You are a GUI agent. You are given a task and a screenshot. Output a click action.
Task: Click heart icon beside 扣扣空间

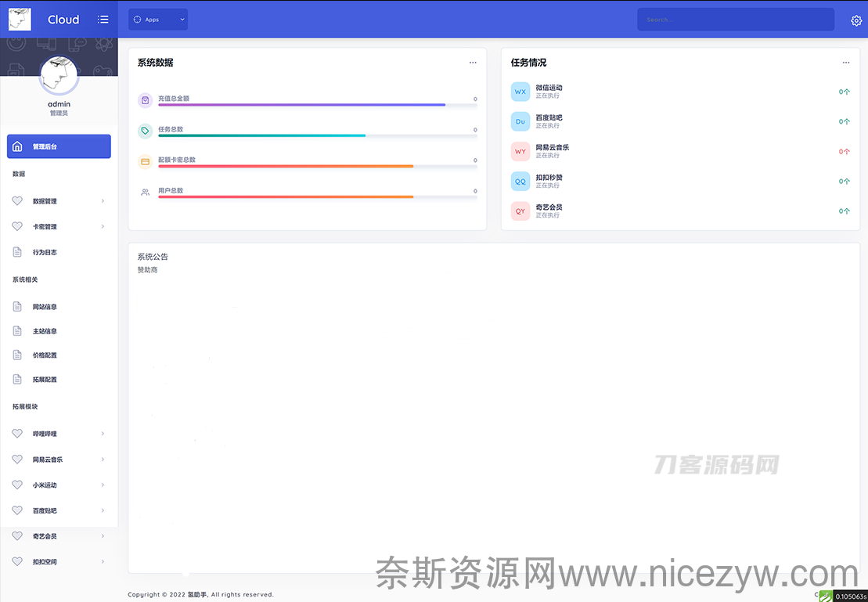pyautogui.click(x=17, y=561)
